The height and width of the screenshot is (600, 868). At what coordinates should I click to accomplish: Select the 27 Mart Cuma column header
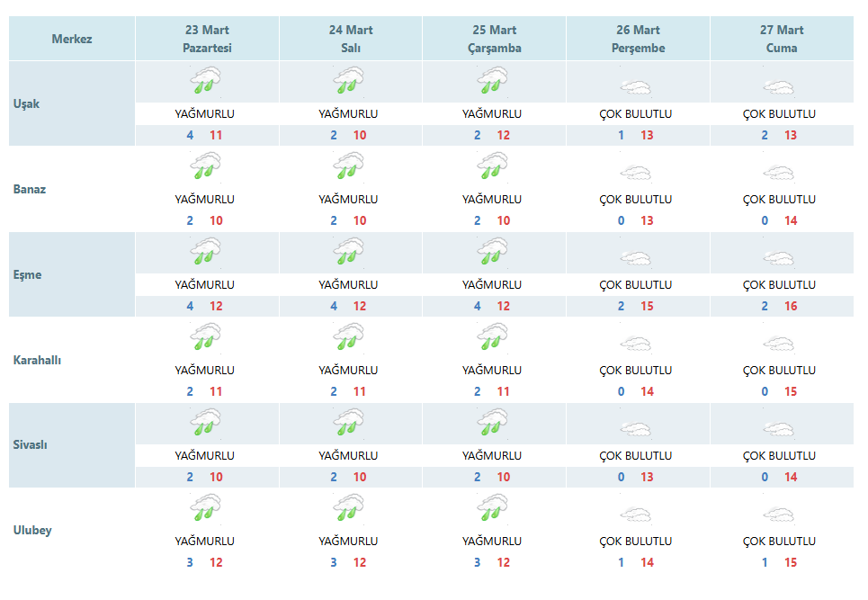pos(782,38)
